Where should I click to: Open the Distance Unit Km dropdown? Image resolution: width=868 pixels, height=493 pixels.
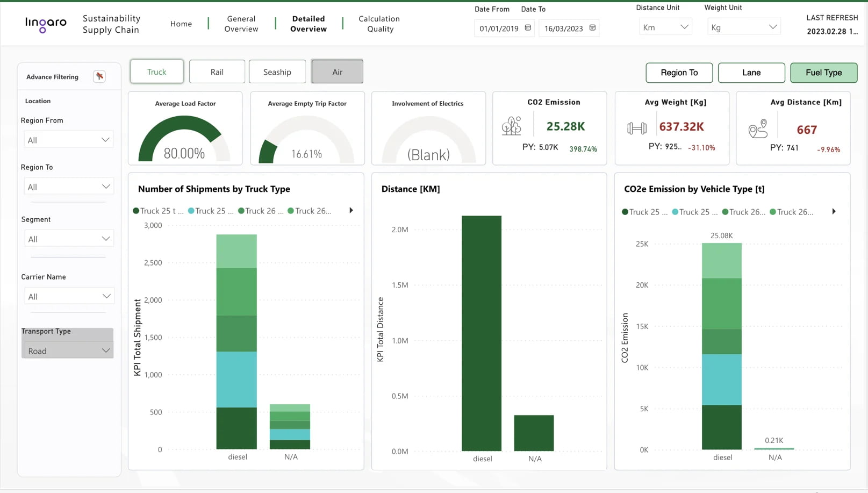[665, 27]
